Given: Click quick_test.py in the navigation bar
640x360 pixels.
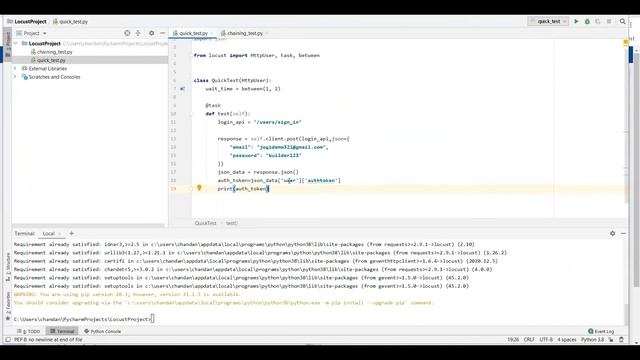Looking at the screenshot, I should click(x=70, y=21).
